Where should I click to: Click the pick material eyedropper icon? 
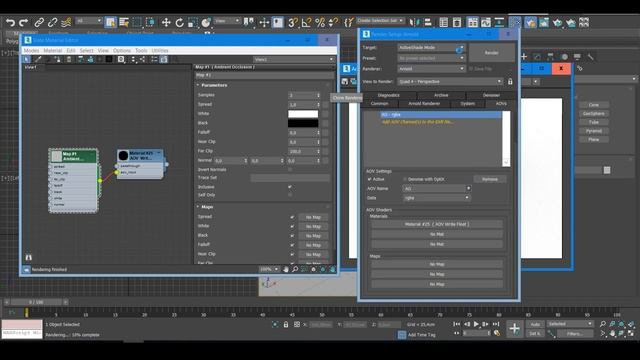point(38,60)
